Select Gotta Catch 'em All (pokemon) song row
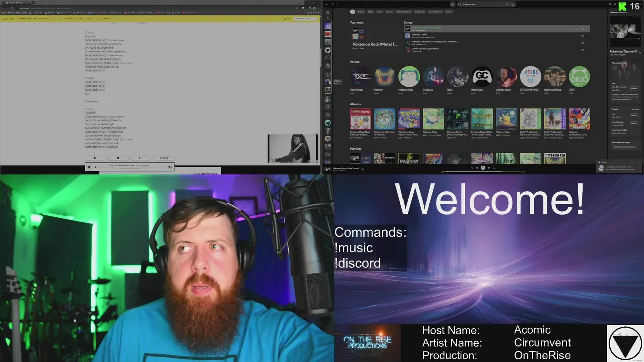644x362 pixels. click(x=497, y=50)
